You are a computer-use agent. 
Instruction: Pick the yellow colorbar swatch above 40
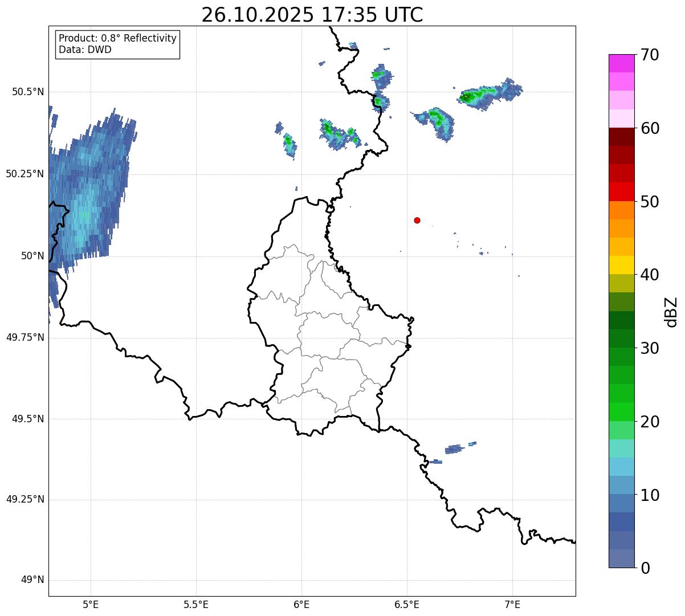[622, 265]
